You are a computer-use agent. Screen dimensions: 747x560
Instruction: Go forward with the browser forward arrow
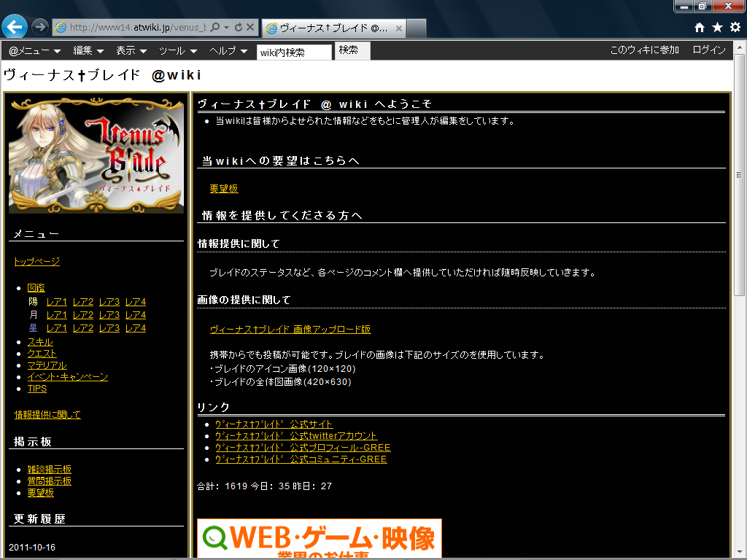pyautogui.click(x=40, y=27)
